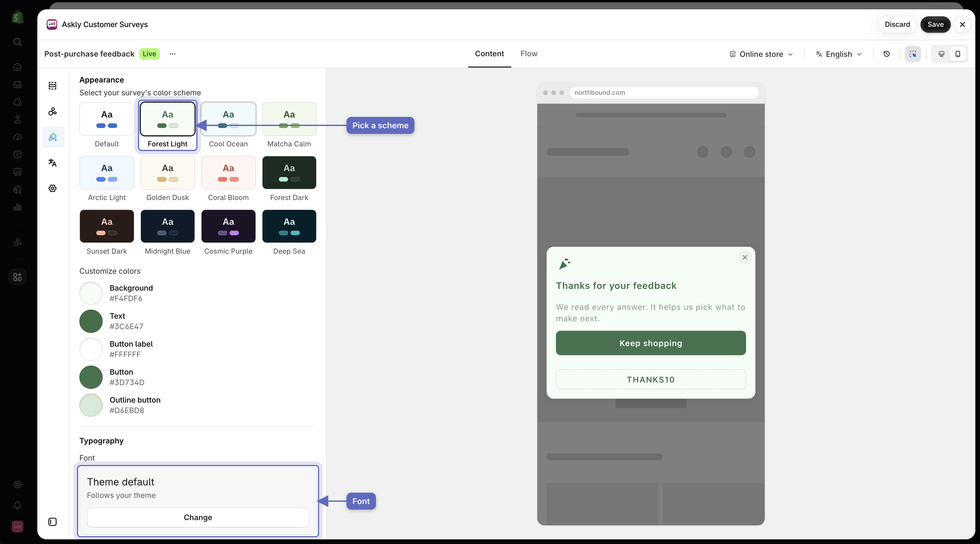Switch to the Content tab
Screen dimensions: 980x544
(x=489, y=54)
